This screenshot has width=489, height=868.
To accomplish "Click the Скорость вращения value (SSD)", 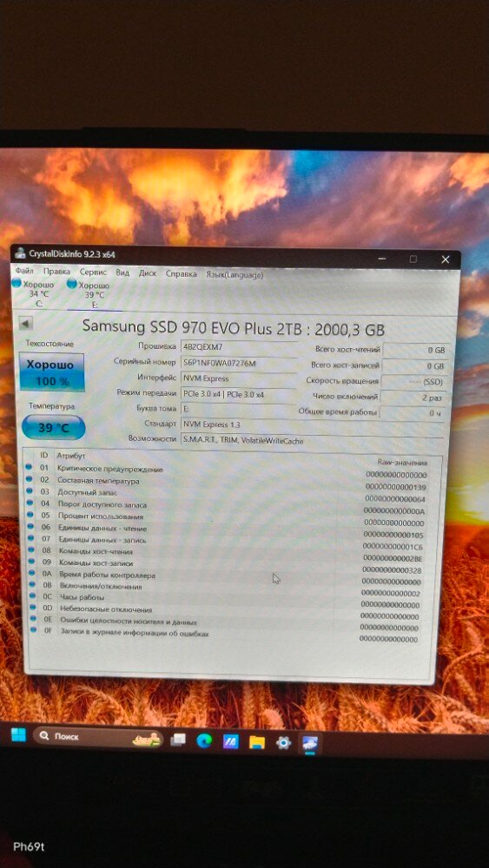I will (413, 381).
